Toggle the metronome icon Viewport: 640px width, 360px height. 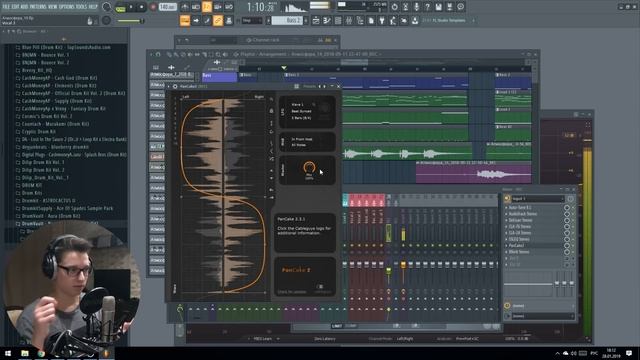coord(185,7)
